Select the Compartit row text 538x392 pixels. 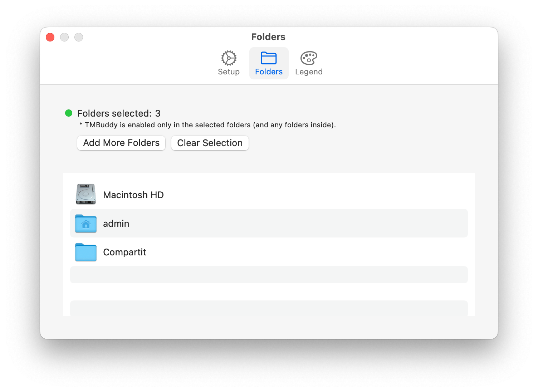pos(124,252)
